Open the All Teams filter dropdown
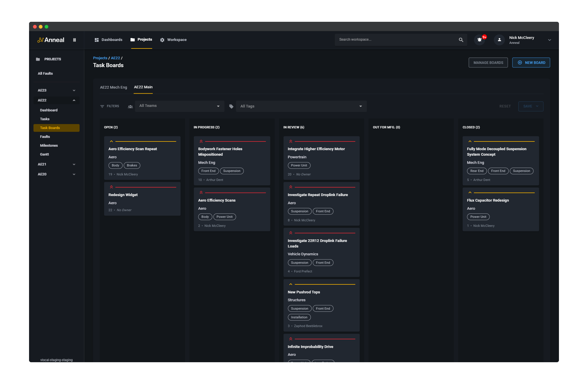The width and height of the screenshot is (588, 384). tap(179, 106)
